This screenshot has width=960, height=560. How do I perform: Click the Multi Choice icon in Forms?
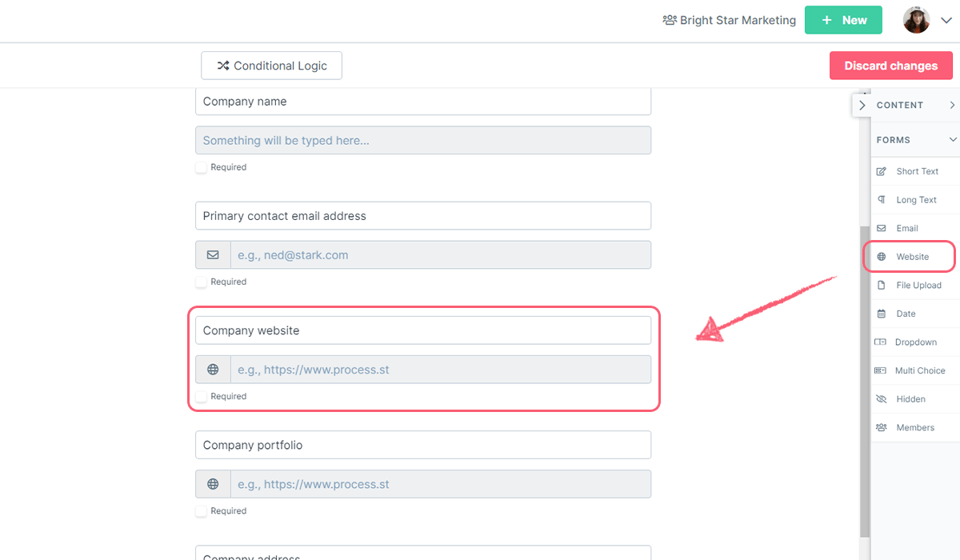tap(881, 370)
